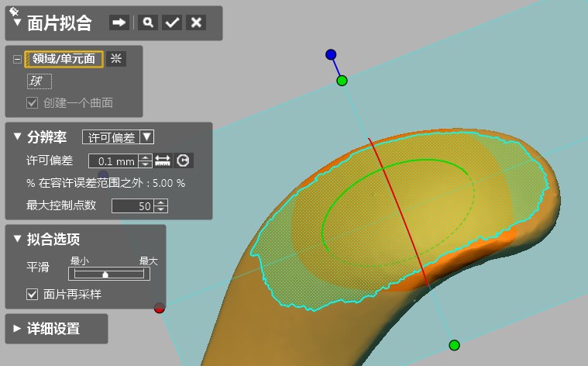Confirm mesh fit with the checkmark icon

172,22
